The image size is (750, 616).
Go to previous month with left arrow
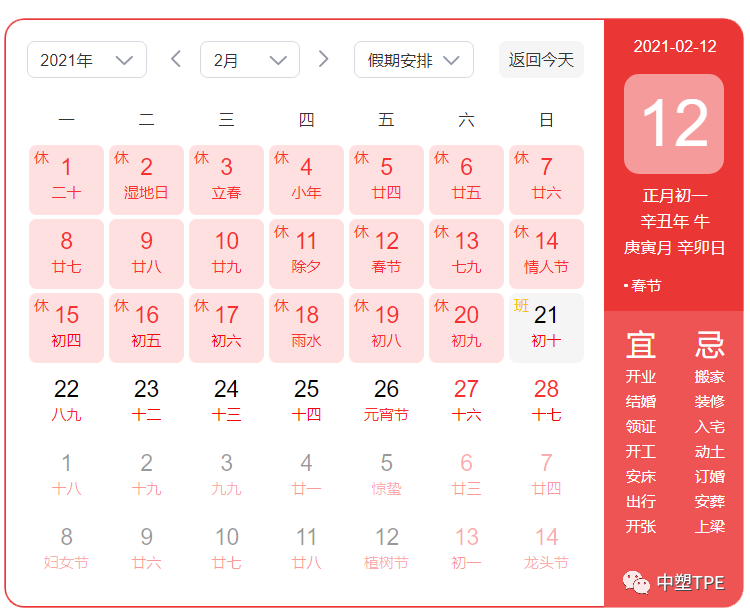click(176, 60)
